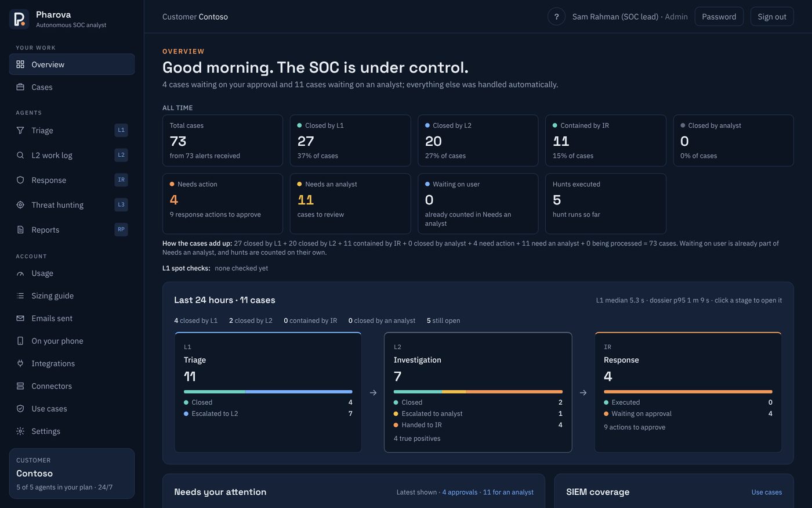Open the Cases menu item

pyautogui.click(x=72, y=87)
